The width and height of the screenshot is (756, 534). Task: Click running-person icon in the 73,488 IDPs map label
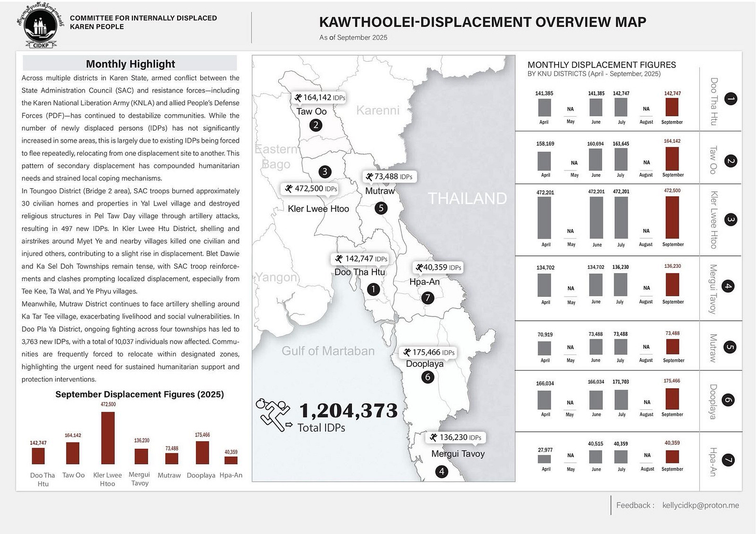369,177
